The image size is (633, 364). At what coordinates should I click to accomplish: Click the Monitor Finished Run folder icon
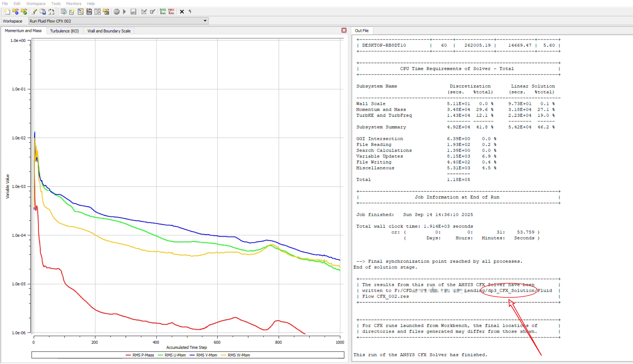click(24, 12)
